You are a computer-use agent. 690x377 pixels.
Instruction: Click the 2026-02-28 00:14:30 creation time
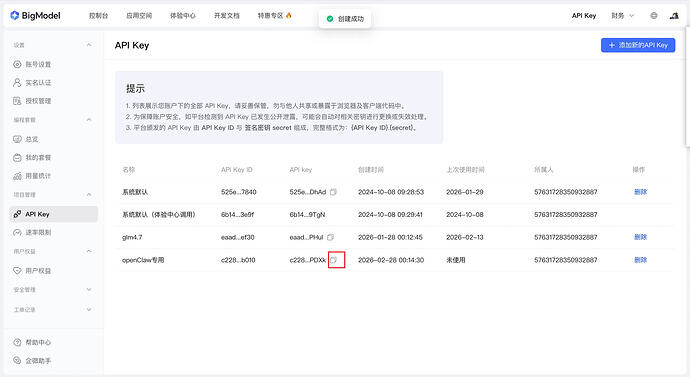391,260
